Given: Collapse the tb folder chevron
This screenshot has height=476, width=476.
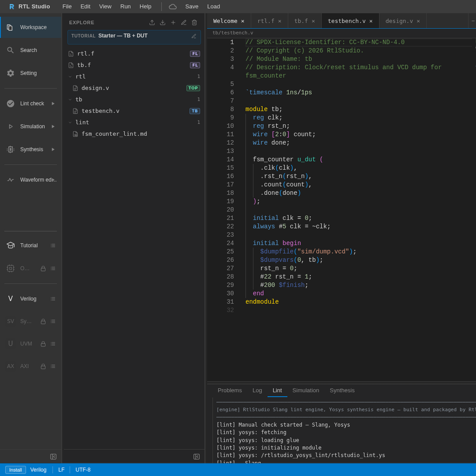Looking at the screenshot, I should click(70, 100).
